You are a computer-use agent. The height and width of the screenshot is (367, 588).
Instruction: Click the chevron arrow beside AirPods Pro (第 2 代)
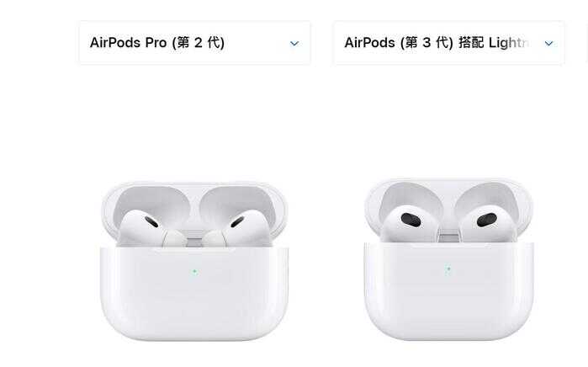[x=294, y=44]
